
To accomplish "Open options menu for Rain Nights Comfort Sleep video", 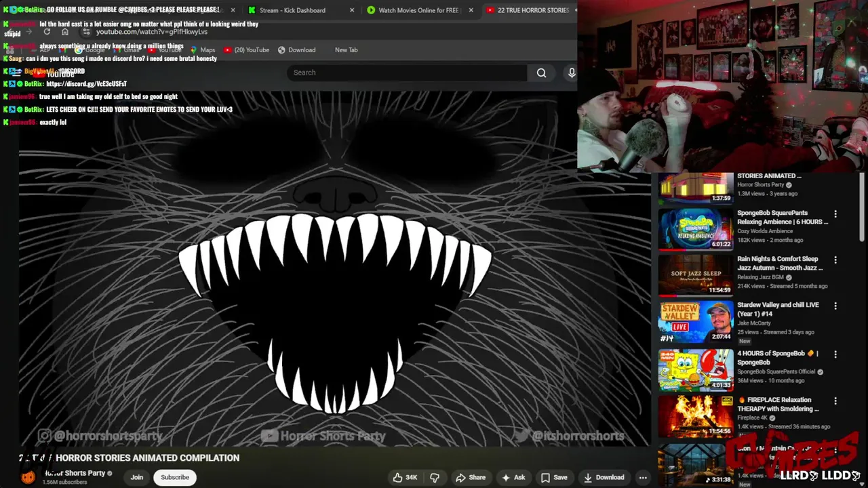I will click(835, 260).
